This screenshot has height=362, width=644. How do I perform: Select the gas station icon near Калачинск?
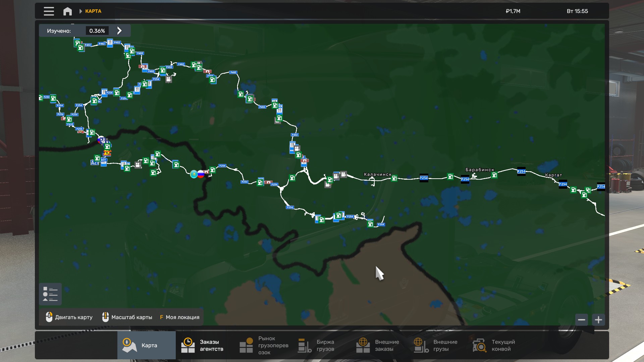(x=394, y=178)
